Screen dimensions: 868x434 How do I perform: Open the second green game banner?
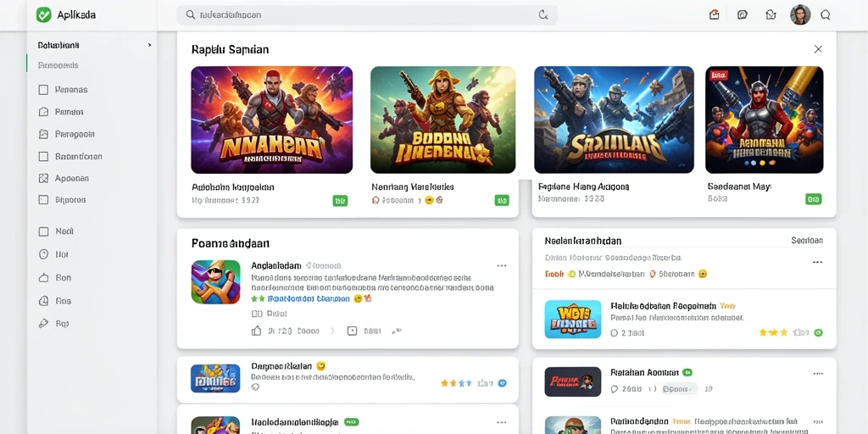442,120
